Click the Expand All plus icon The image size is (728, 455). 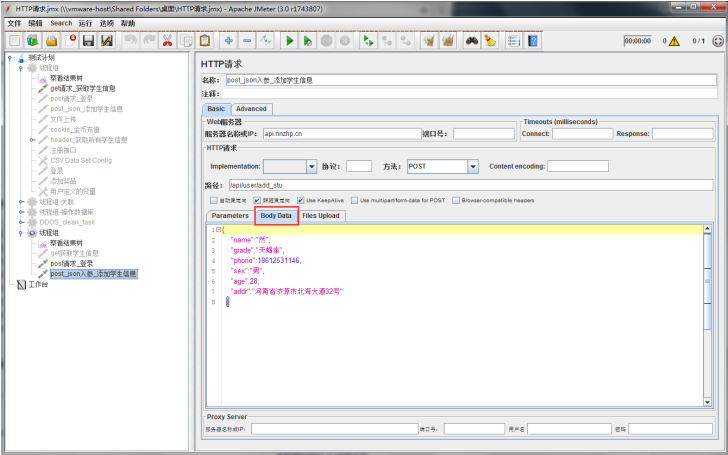click(x=228, y=41)
